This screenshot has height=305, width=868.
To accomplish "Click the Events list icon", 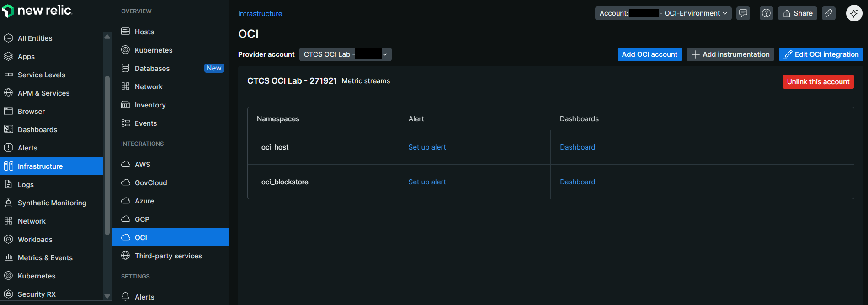I will [x=125, y=123].
